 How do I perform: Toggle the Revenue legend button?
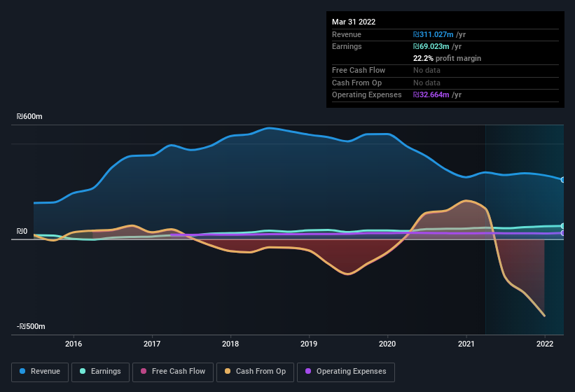(40, 372)
